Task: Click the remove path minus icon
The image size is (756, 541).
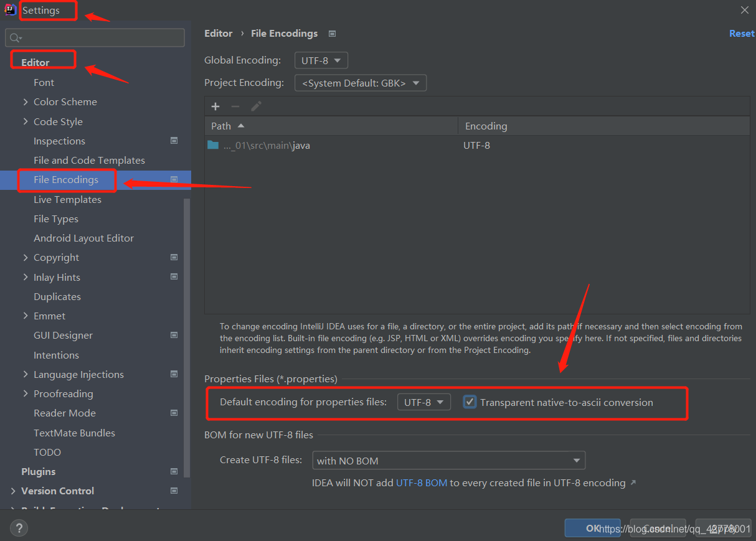Action: (x=235, y=106)
